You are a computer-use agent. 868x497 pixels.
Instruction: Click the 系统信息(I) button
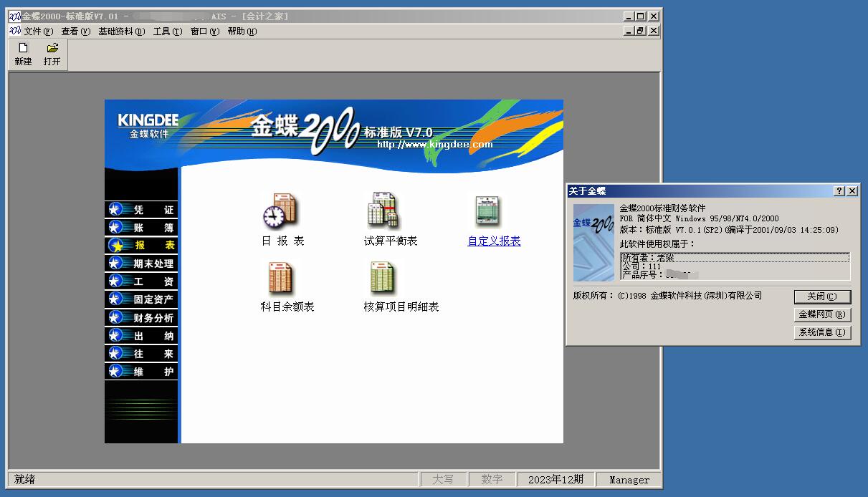[x=822, y=332]
